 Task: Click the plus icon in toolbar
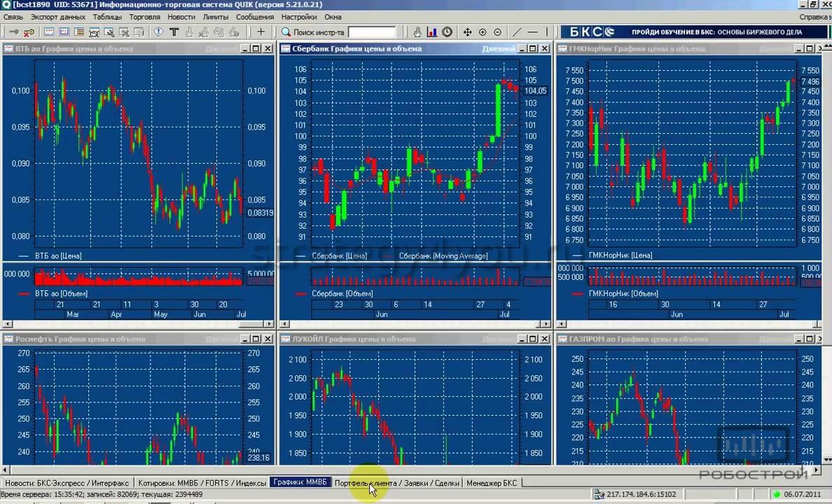[x=261, y=32]
